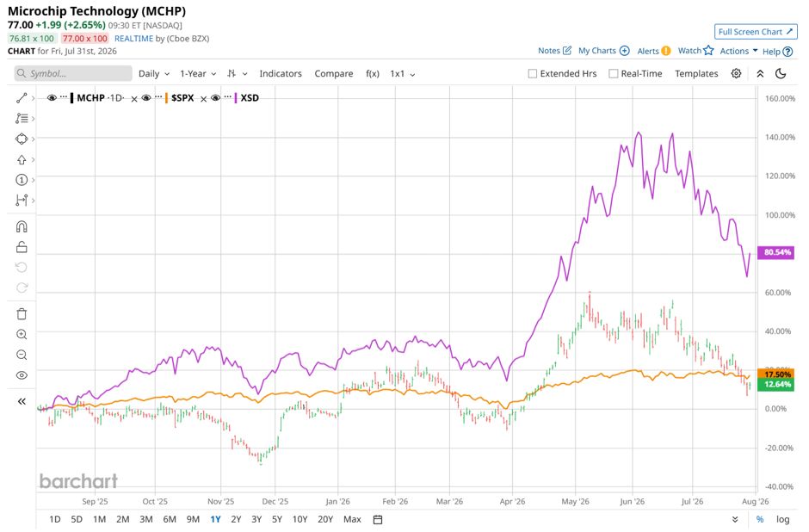Open the 1-Year period dropdown
809x532 pixels.
(198, 74)
